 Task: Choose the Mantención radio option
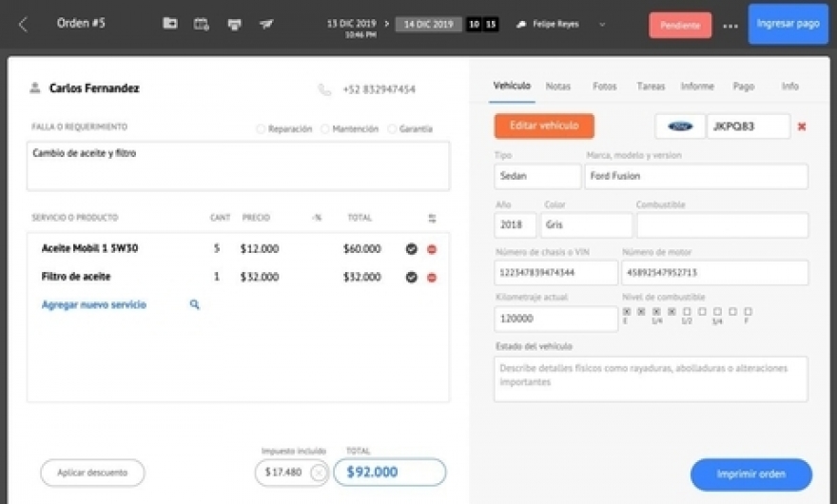coord(325,129)
